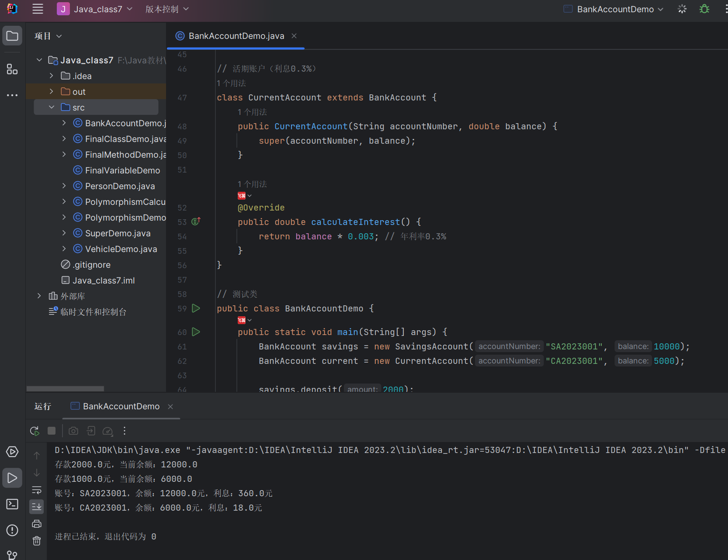Select the BankAccountDemo.java editor tab

[236, 36]
